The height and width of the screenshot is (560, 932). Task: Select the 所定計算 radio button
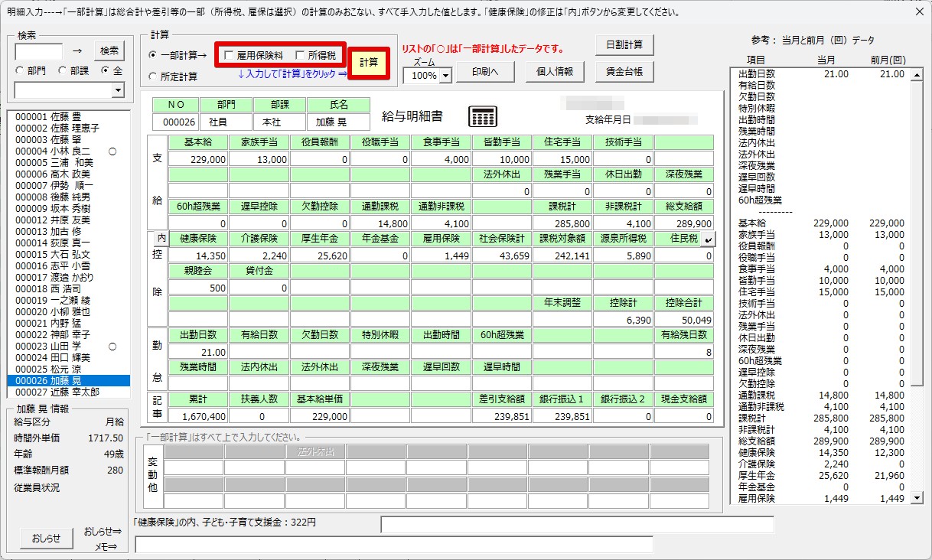[153, 77]
